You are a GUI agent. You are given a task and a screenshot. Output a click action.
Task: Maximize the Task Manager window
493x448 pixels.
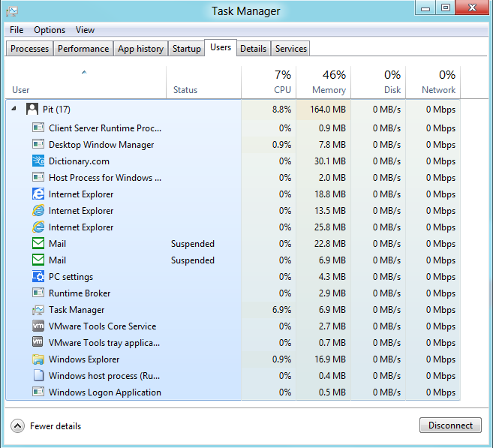pos(445,8)
